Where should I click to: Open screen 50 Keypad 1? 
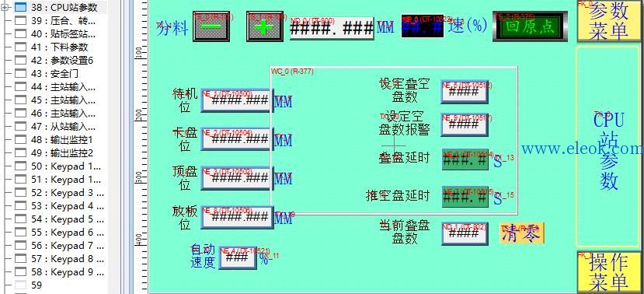coord(66,166)
